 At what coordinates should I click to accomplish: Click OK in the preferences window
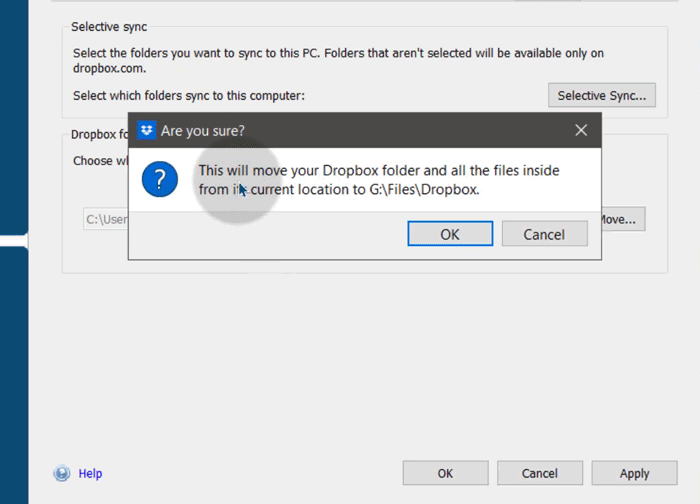(x=446, y=473)
